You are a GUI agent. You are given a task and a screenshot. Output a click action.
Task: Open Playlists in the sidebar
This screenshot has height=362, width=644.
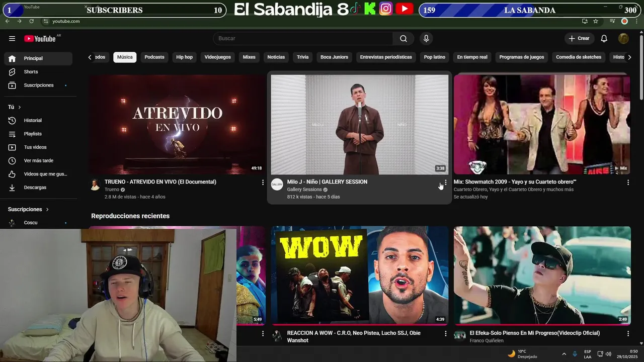point(38,134)
